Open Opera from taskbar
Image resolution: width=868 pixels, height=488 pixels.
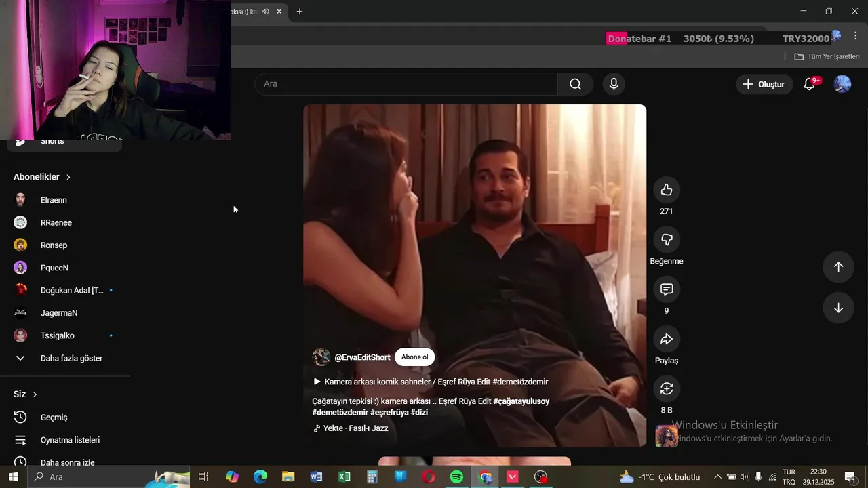[429, 477]
